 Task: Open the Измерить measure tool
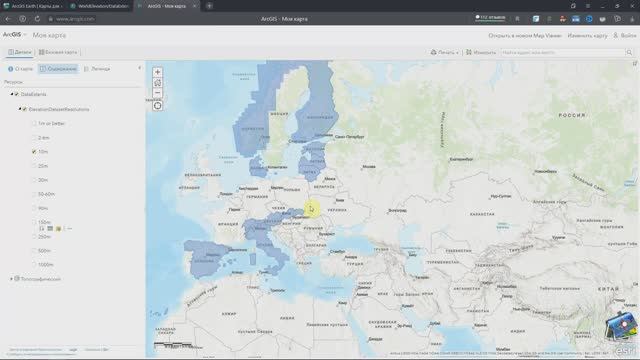[481, 52]
